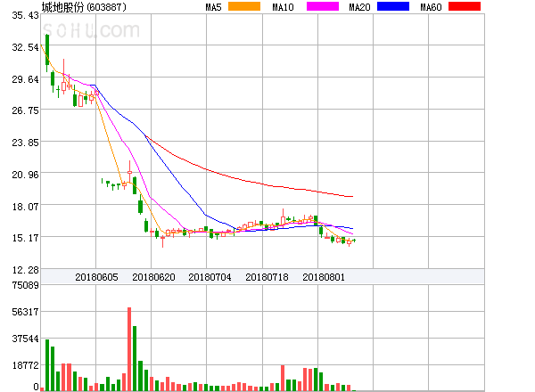This screenshot has height=392, width=535.
Task: Click the 75089 volume axis label
Action: (20, 285)
